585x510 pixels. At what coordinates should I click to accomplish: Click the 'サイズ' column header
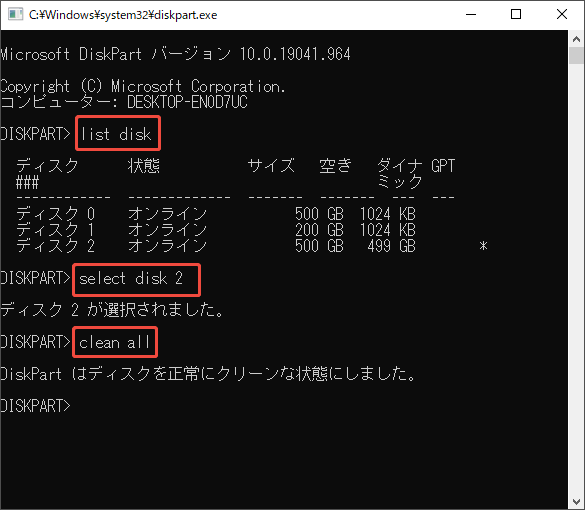pos(271,166)
